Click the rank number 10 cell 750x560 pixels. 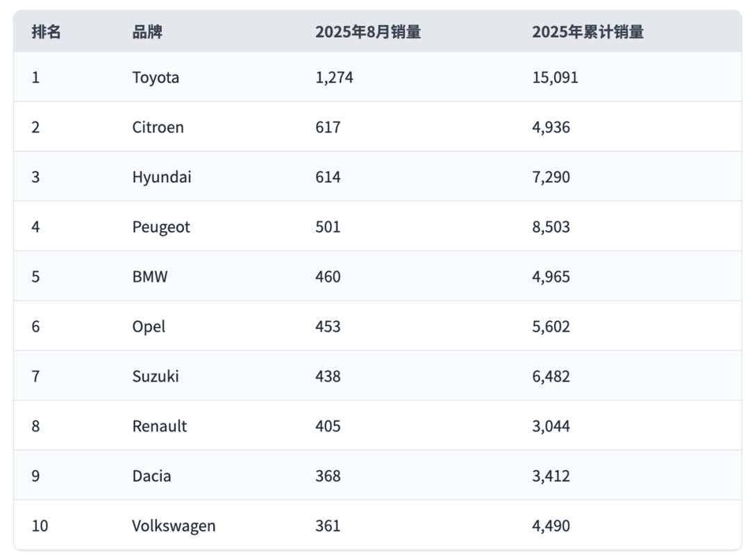coord(40,526)
